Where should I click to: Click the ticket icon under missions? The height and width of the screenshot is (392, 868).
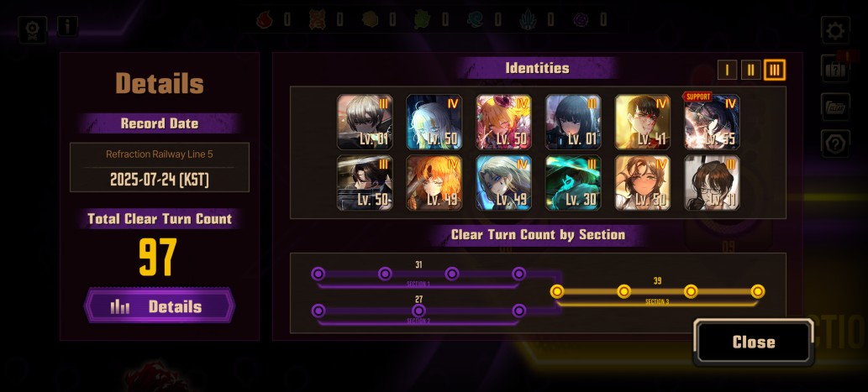834,107
